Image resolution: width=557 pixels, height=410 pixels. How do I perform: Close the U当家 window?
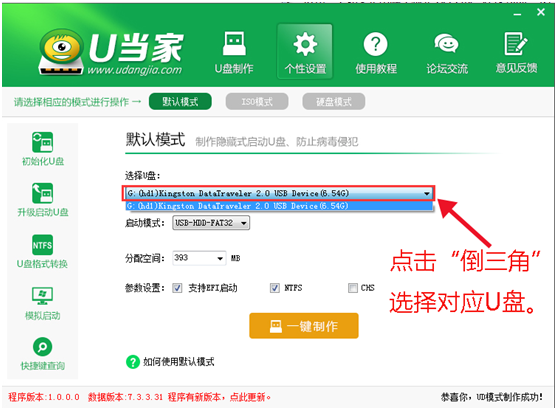541,12
